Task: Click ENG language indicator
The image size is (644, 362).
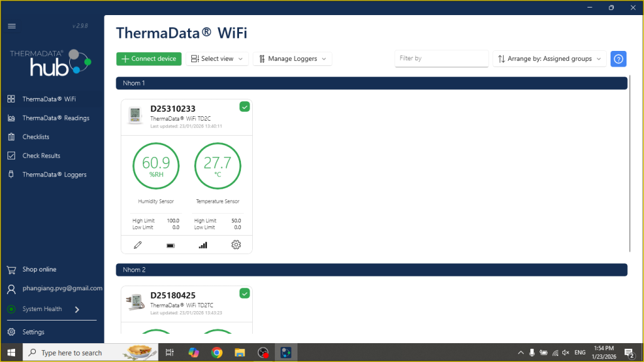Action: tap(580, 353)
